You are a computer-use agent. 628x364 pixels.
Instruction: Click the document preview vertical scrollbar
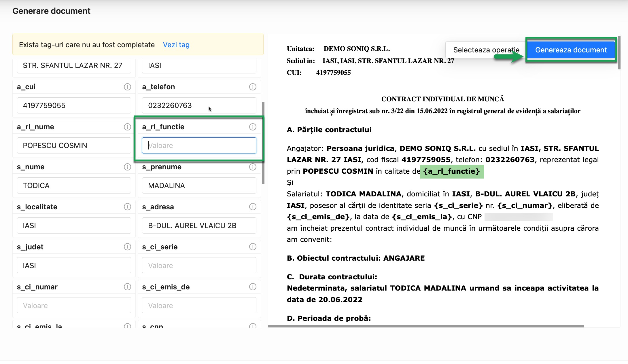click(x=619, y=53)
